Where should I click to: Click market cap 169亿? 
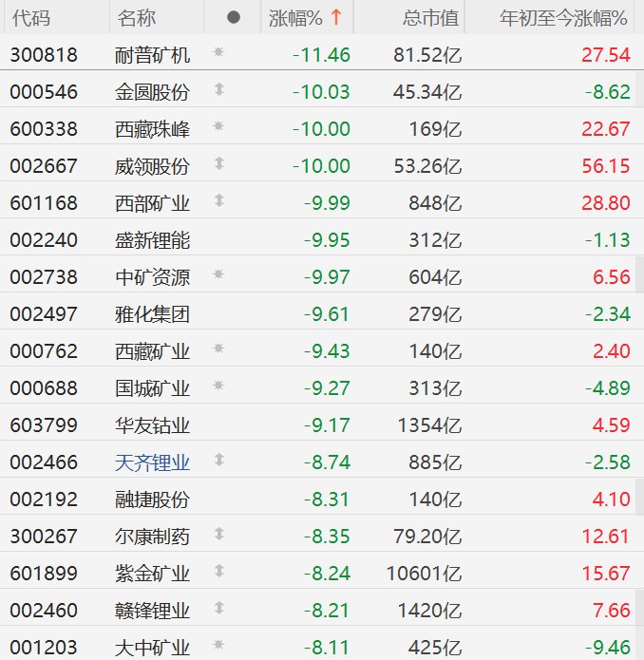tap(435, 129)
